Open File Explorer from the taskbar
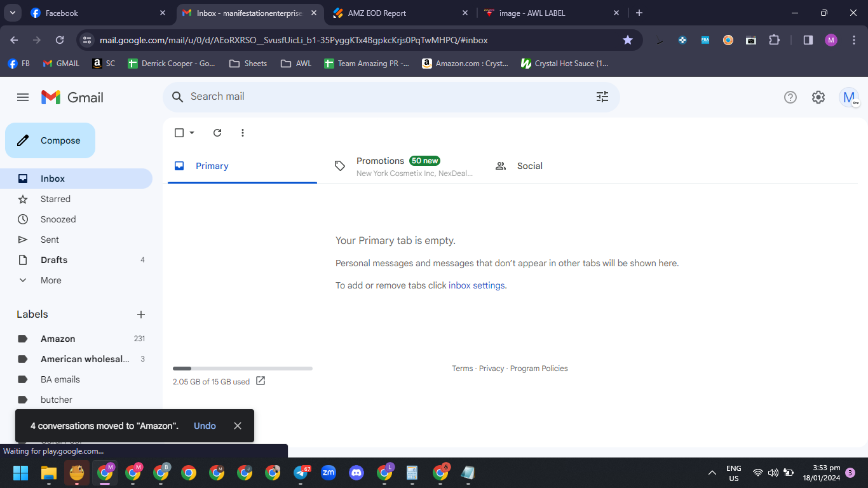Screen dimensions: 868x488 49,473
